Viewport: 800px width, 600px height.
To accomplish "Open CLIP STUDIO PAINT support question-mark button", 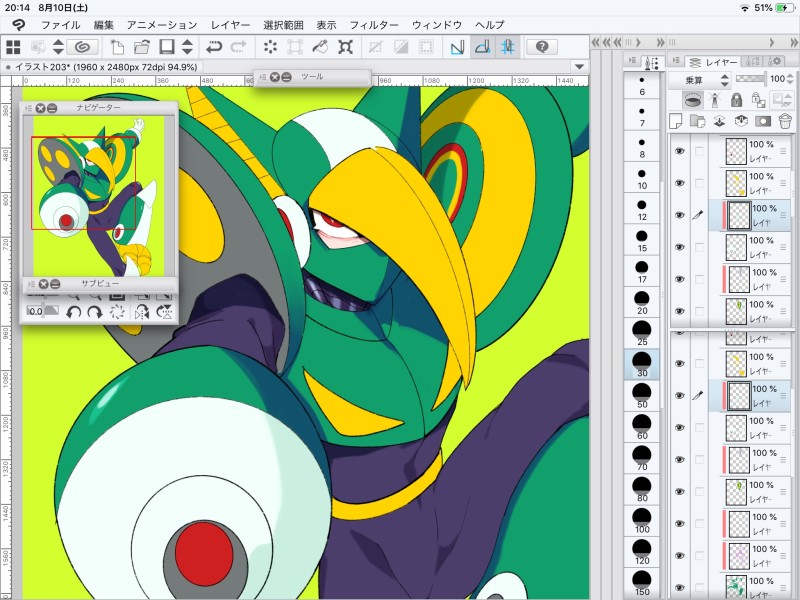I will [x=542, y=47].
